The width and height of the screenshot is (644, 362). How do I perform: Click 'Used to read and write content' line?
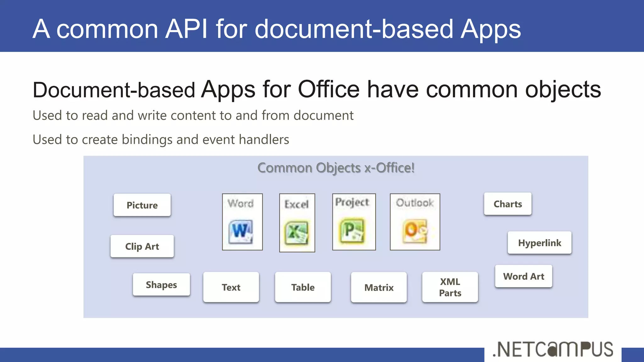pyautogui.click(x=193, y=115)
